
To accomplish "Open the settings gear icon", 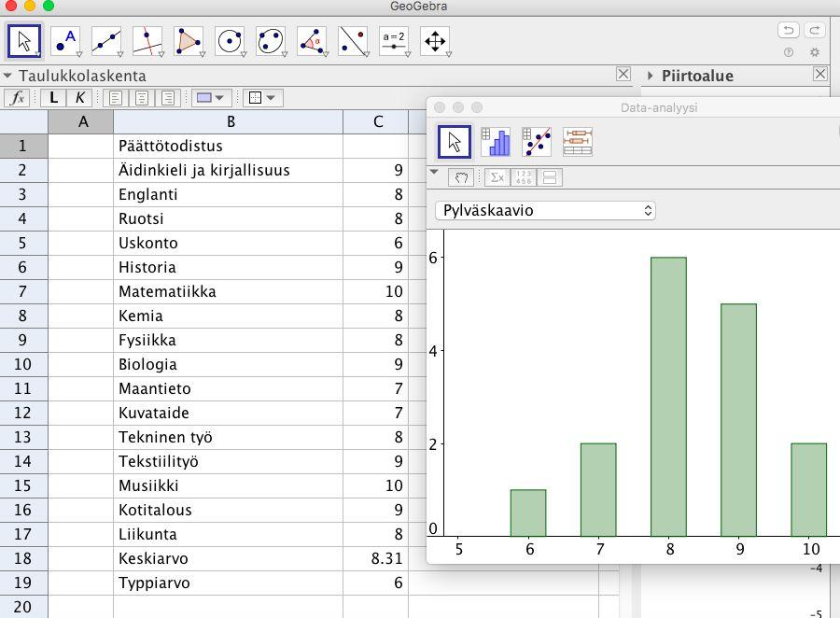I will click(815, 52).
